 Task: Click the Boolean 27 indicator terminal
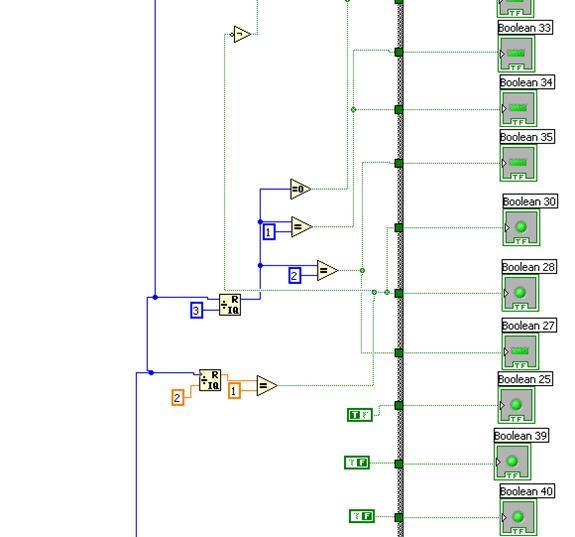(x=520, y=352)
